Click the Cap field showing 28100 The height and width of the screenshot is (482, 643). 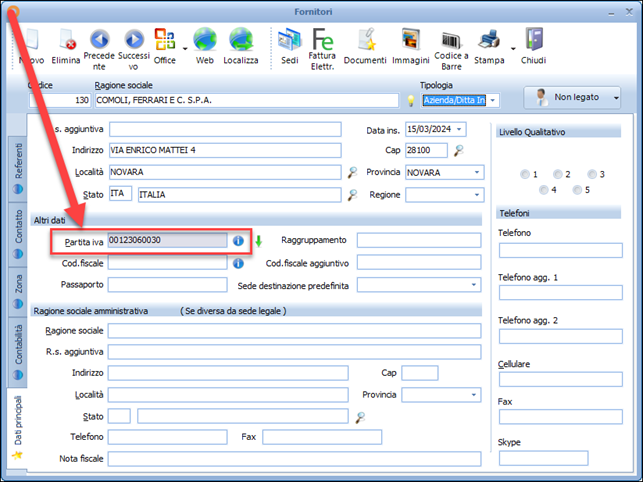pyautogui.click(x=426, y=151)
